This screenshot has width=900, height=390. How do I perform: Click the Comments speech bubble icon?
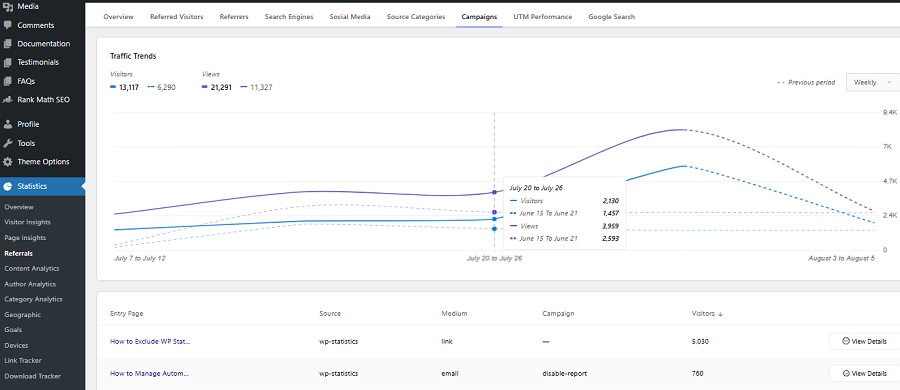pos(7,25)
